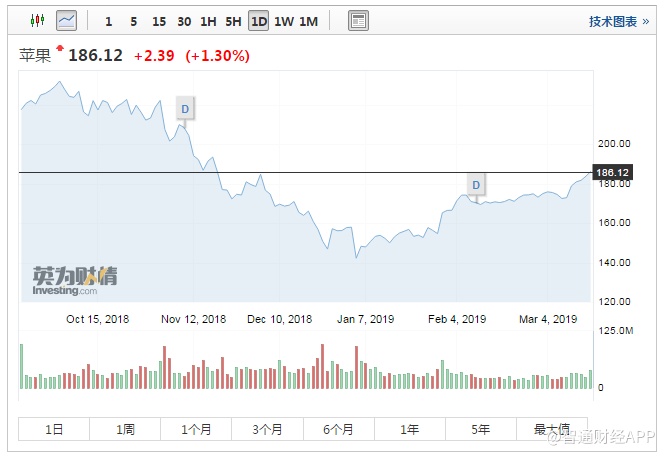Screen dimensions: 665x456
Task: Click the Feb 4, 2019 axis label
Action: coord(457,319)
